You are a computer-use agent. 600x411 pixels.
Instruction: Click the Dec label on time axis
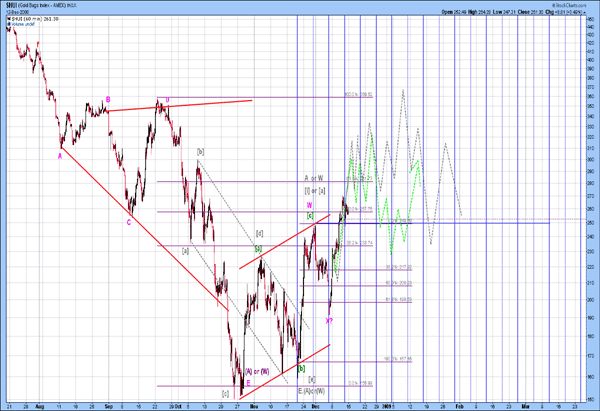pyautogui.click(x=316, y=406)
